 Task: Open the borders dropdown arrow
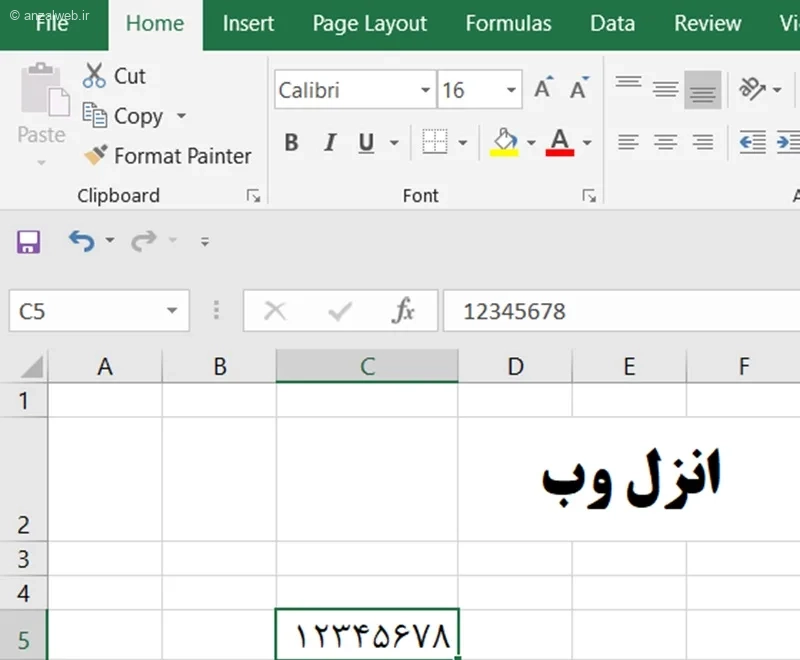tap(462, 142)
